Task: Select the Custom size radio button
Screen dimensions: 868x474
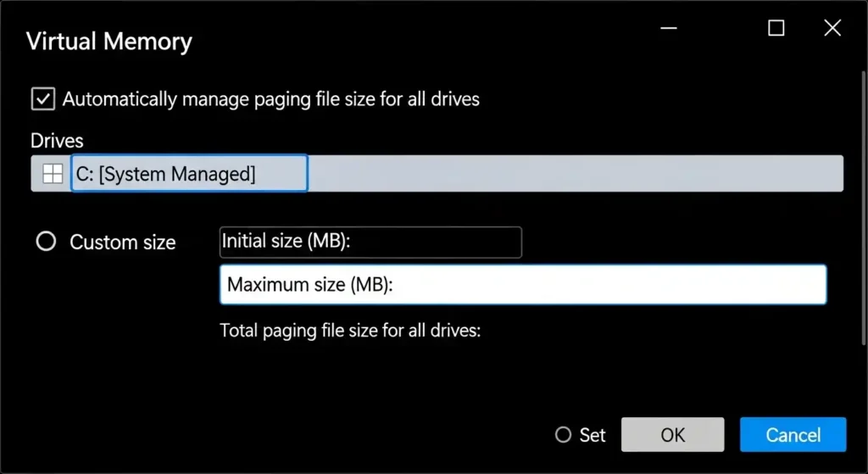Action: point(46,242)
